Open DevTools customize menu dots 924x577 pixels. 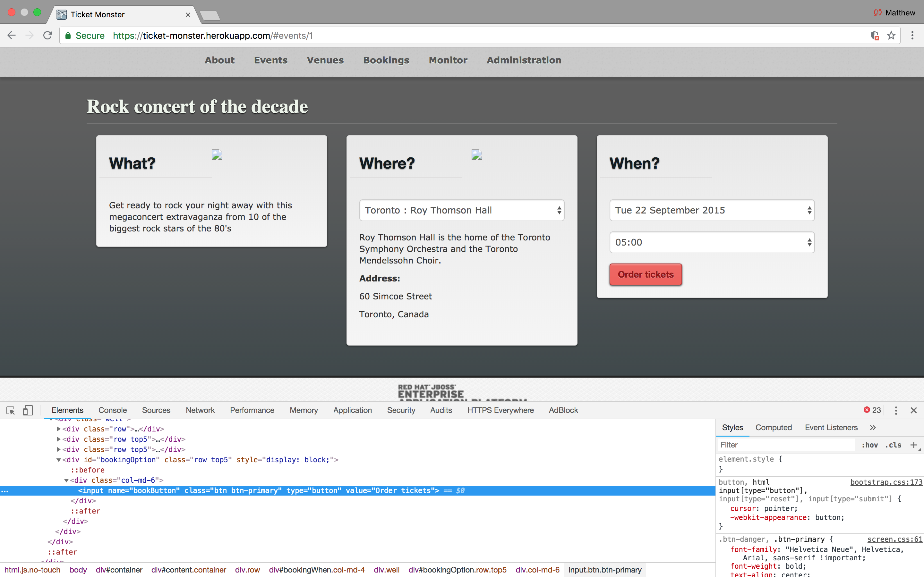(896, 410)
